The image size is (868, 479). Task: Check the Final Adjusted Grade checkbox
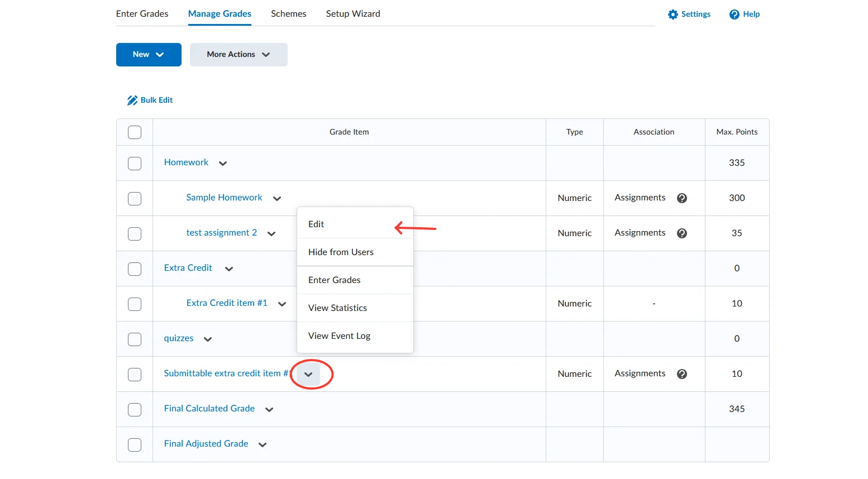coord(135,445)
